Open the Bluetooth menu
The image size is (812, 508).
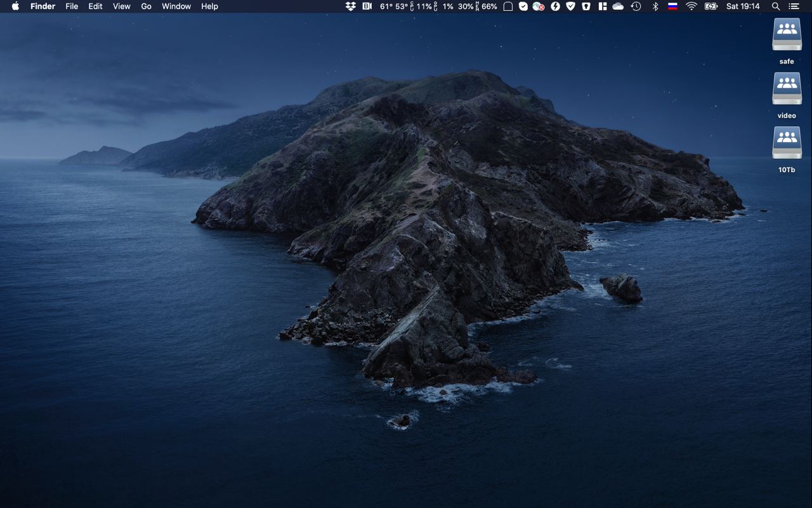pyautogui.click(x=656, y=6)
